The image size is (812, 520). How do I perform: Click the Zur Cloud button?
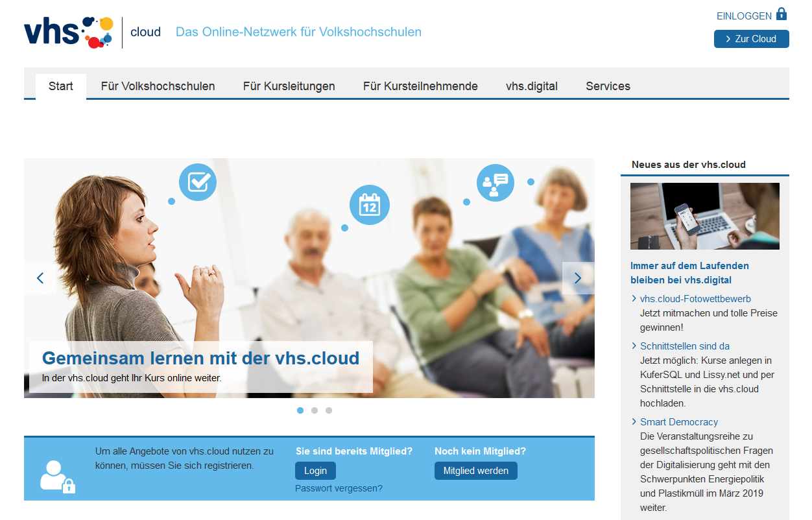pos(752,39)
